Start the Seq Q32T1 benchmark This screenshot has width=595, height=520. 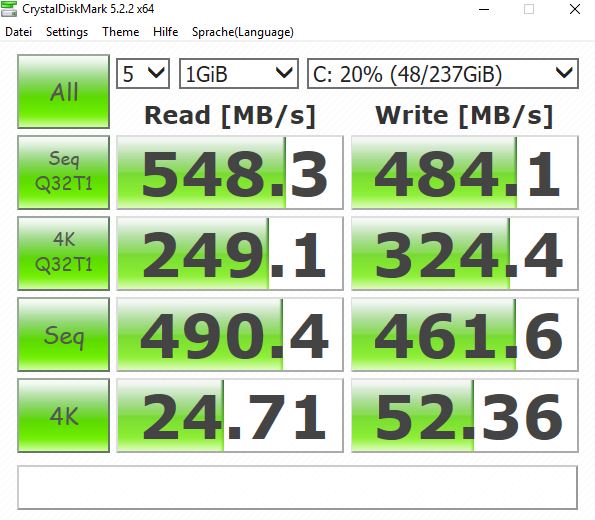[x=63, y=172]
